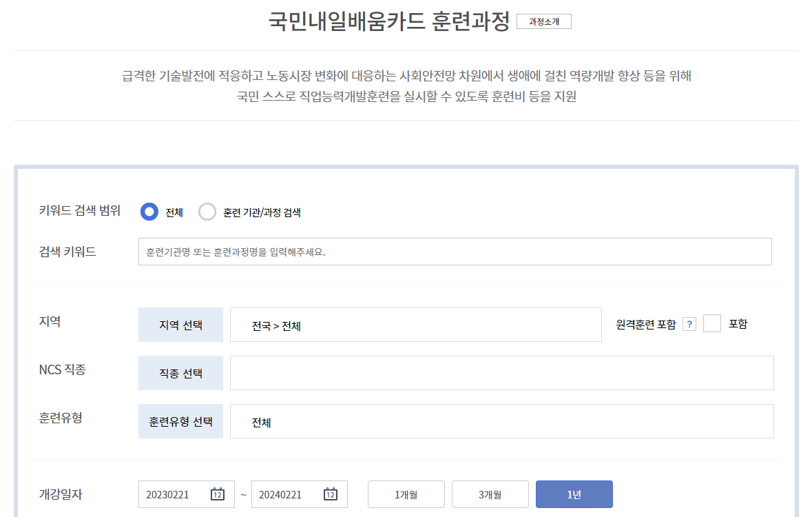The image size is (812, 517).
Task: Enable the 원격훈련 포함 checkbox
Action: point(712,323)
